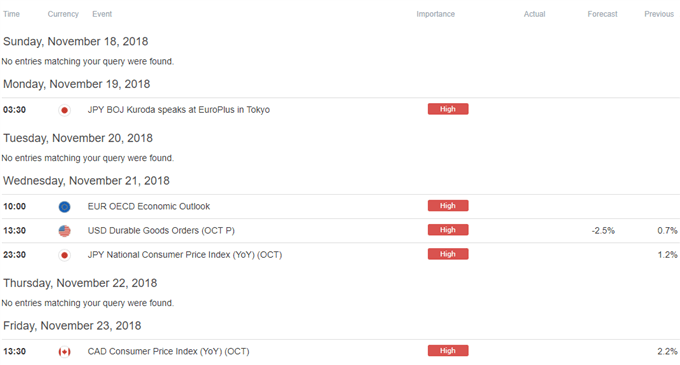Click the Forecast column header

click(x=602, y=14)
